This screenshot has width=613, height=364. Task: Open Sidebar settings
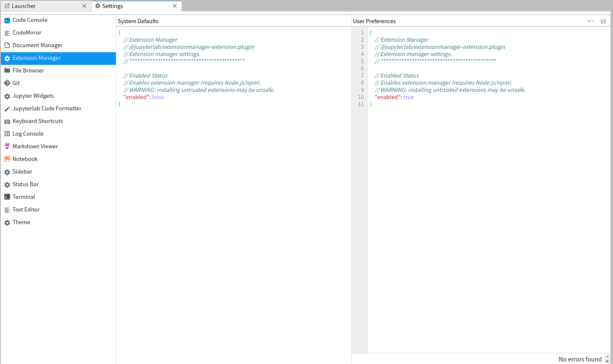tap(58, 172)
